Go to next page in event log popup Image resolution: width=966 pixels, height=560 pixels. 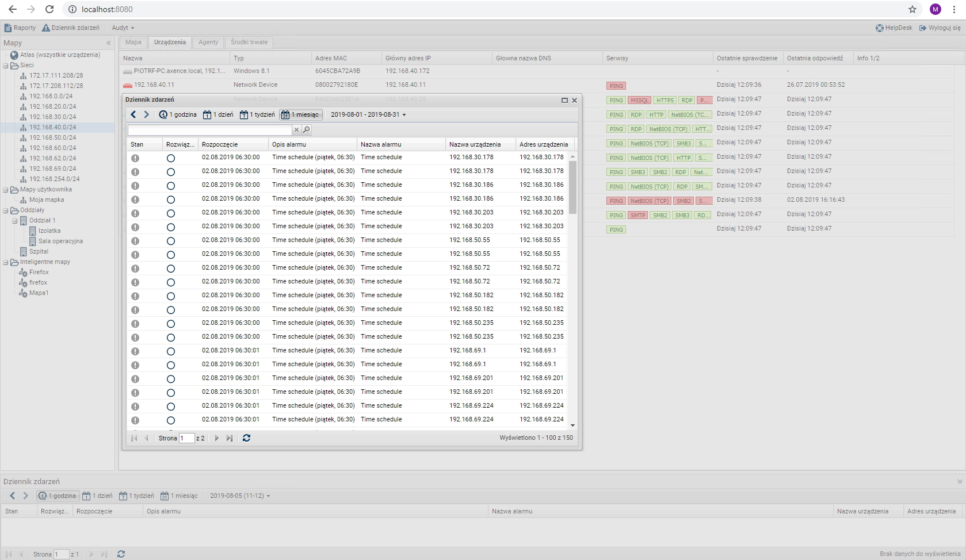coord(217,438)
